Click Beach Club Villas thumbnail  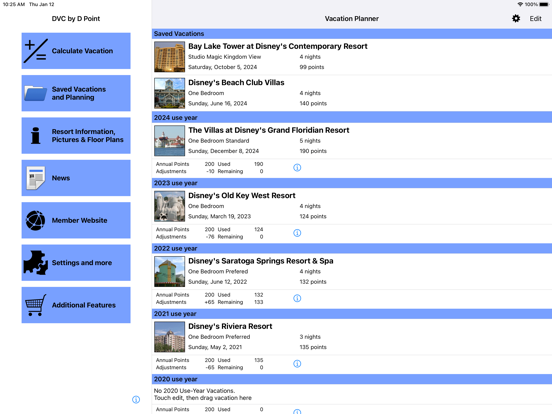coord(169,93)
